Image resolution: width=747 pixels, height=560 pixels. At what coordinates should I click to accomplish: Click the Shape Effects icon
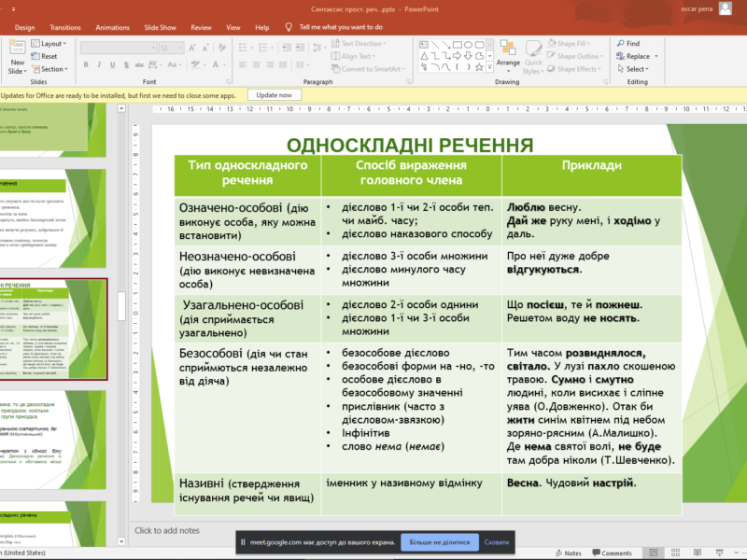[576, 69]
